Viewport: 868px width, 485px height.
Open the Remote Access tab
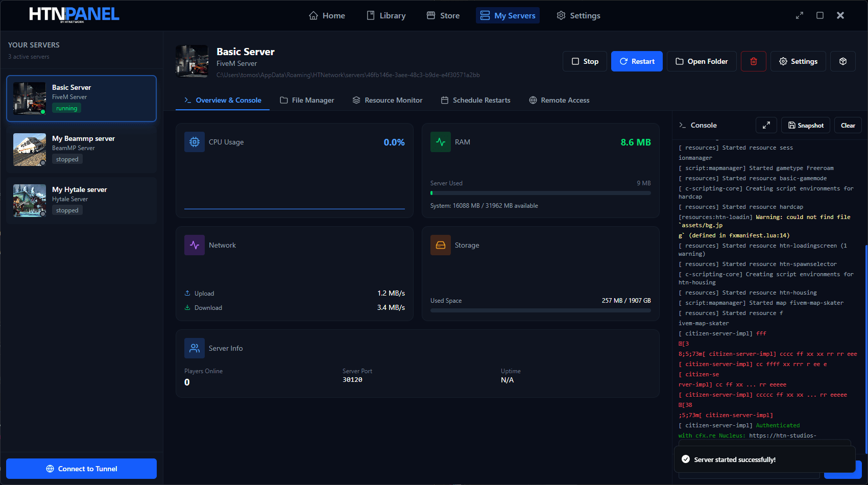559,100
